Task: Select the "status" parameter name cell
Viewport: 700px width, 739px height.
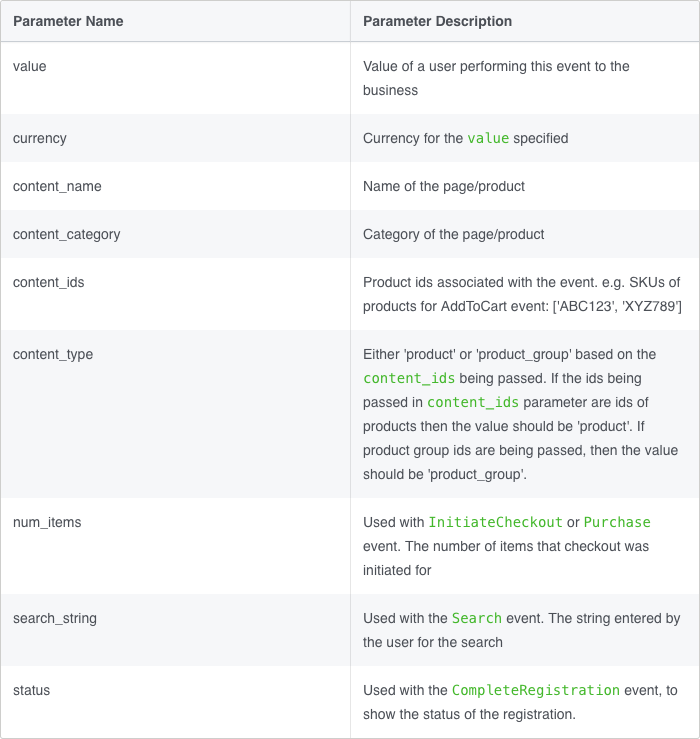Action: tap(31, 690)
